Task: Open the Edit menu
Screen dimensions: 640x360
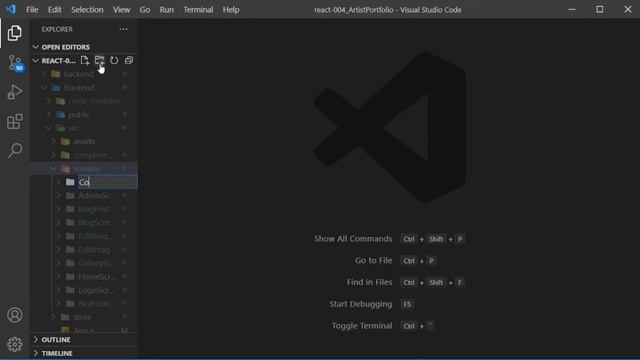Action: click(54, 9)
